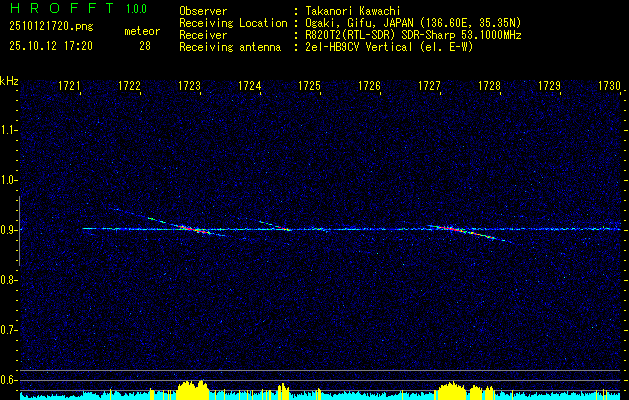
Task: Select the 1723 time axis label
Action: click(189, 86)
